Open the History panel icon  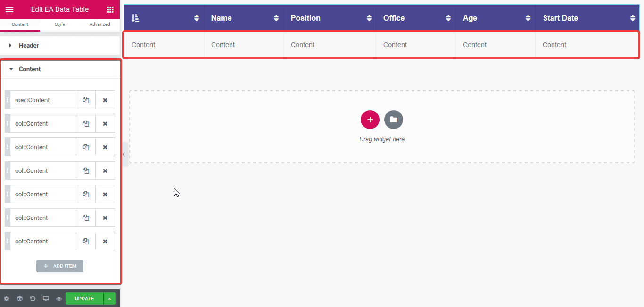(x=33, y=299)
